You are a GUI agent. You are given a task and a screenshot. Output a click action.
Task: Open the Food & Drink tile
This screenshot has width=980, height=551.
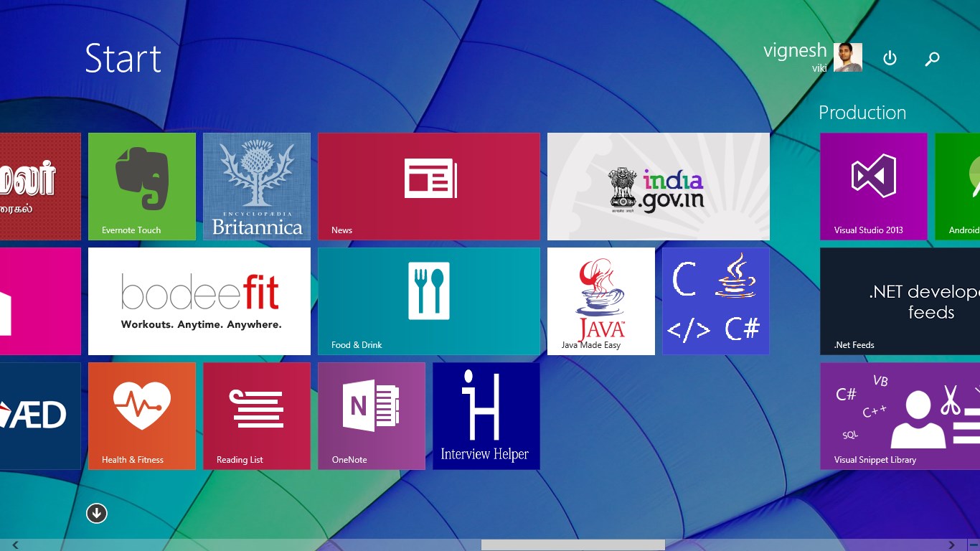pyautogui.click(x=429, y=301)
